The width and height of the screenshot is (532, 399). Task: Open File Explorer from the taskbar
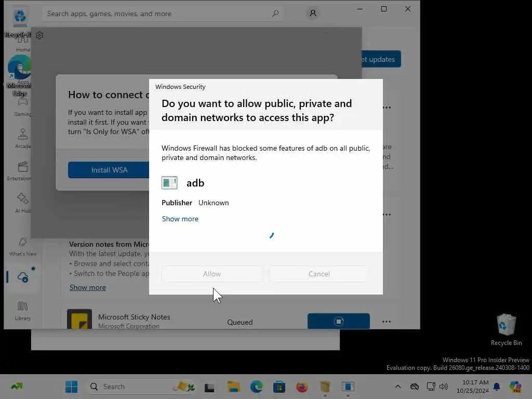pos(234,387)
